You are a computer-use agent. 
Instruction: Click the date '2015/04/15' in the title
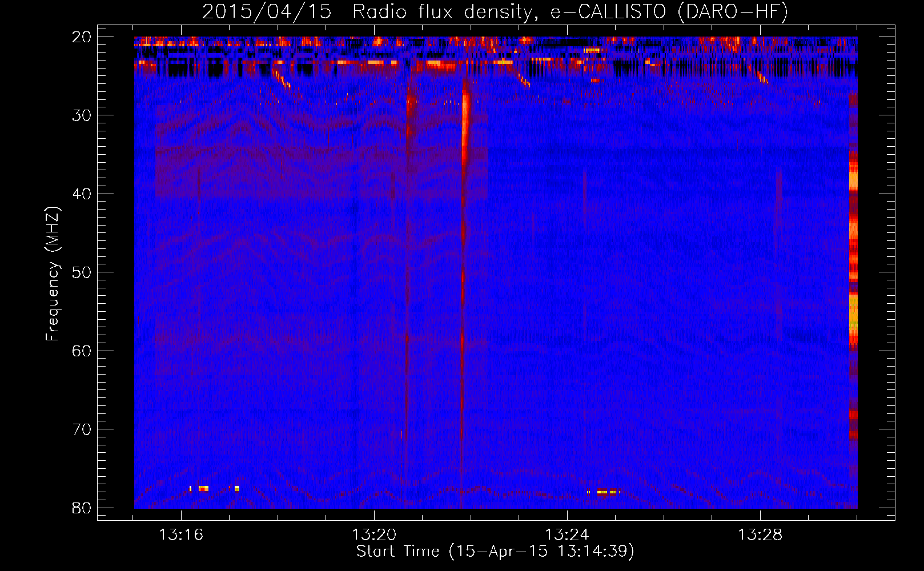click(x=267, y=11)
